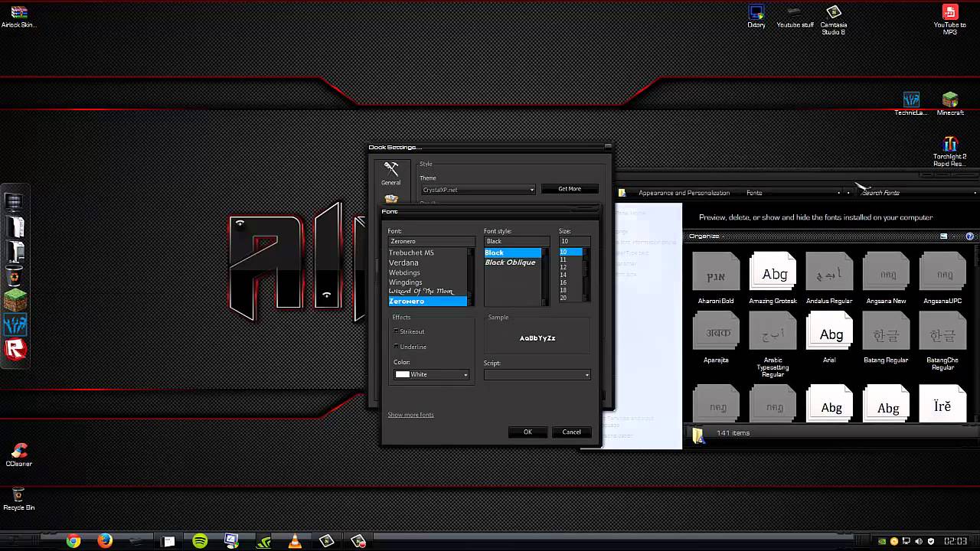The height and width of the screenshot is (551, 980).
Task: Open the Technic icon in the dock
Action: click(15, 324)
